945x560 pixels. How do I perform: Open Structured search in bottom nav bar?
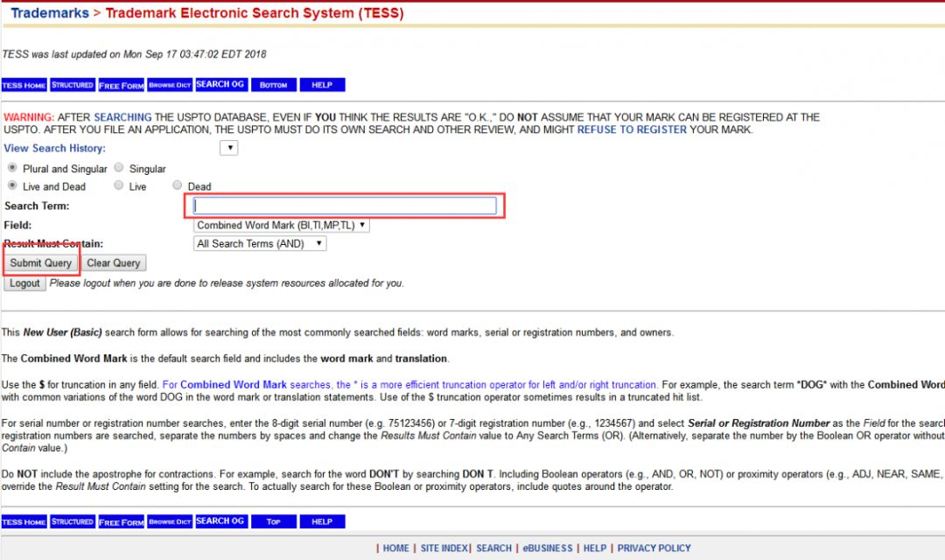[73, 522]
